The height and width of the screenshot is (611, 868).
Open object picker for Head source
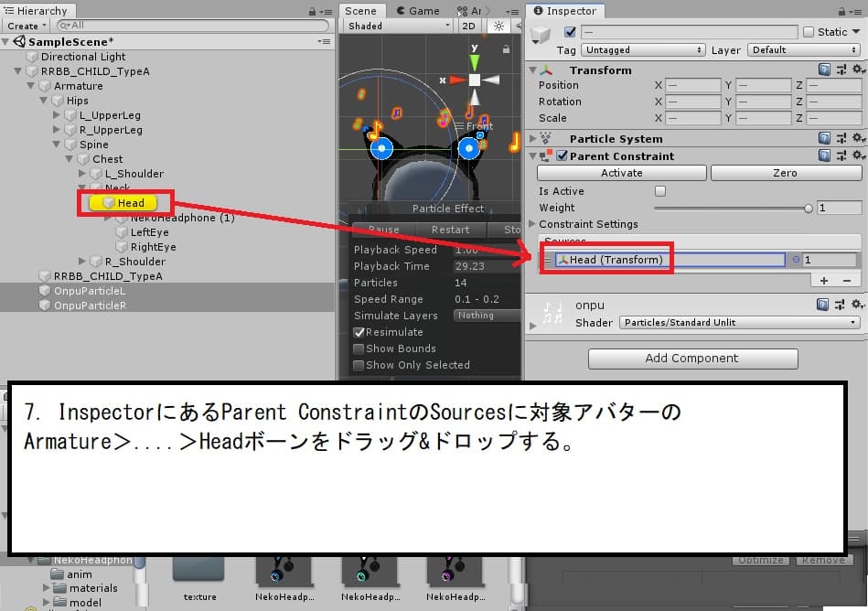[x=796, y=260]
